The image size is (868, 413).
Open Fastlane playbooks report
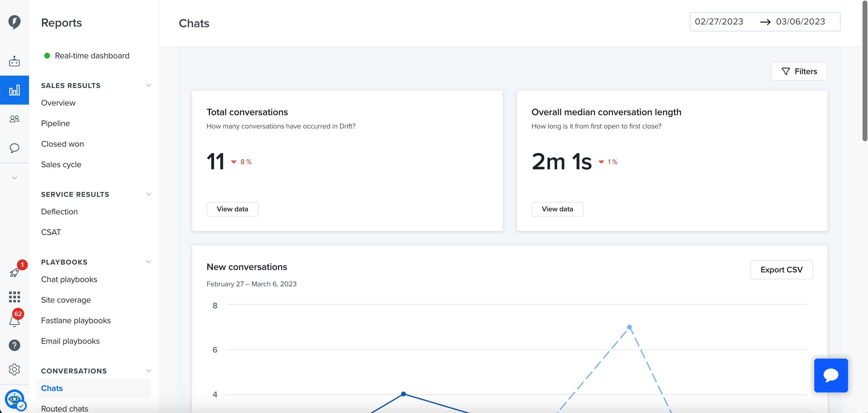[x=76, y=320]
